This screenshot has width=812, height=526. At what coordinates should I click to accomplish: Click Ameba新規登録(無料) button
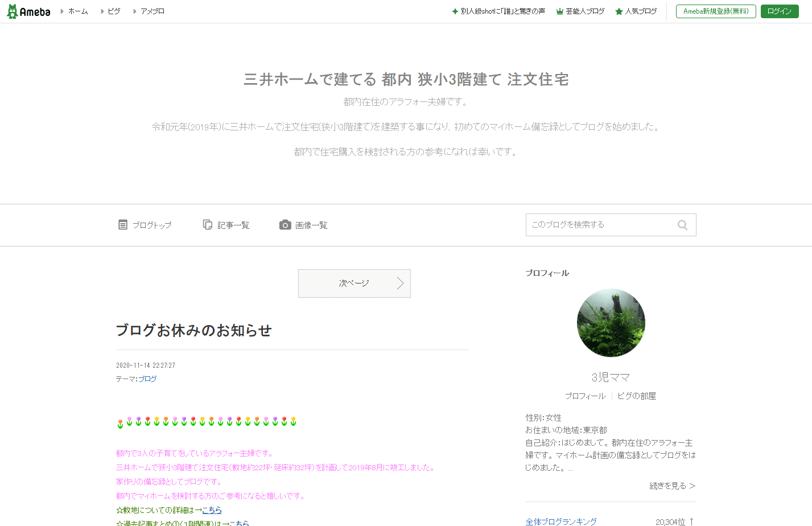[716, 11]
